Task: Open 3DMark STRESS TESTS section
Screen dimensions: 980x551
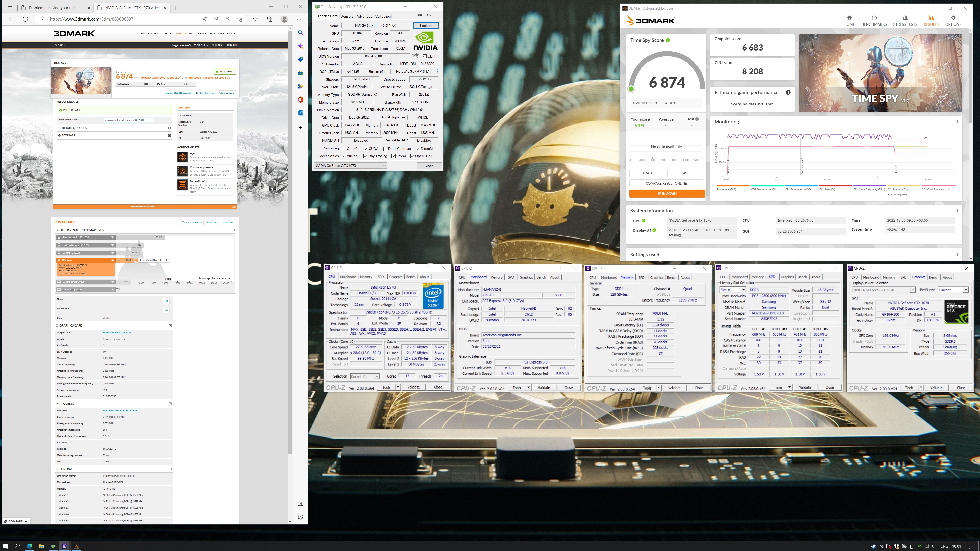Action: 905,20
